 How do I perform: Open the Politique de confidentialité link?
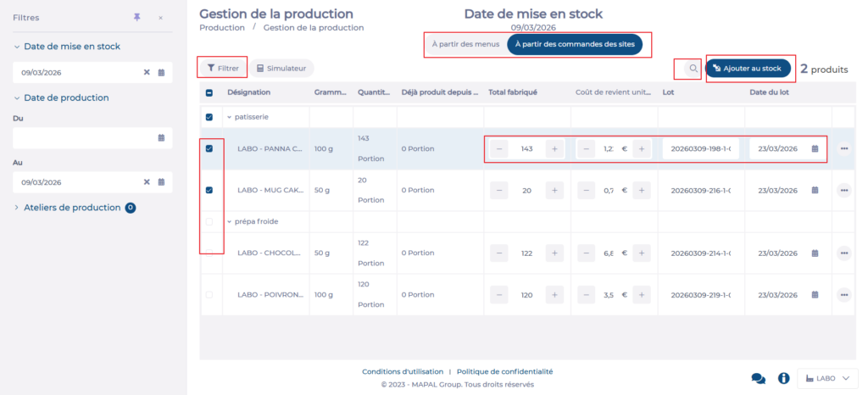point(504,371)
